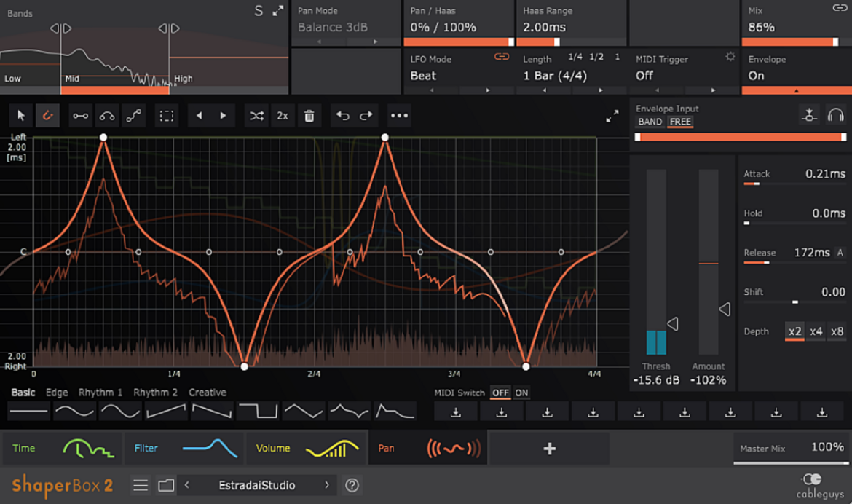The image size is (852, 504).
Task: Choose the straight line segment tool
Action: pos(80,116)
